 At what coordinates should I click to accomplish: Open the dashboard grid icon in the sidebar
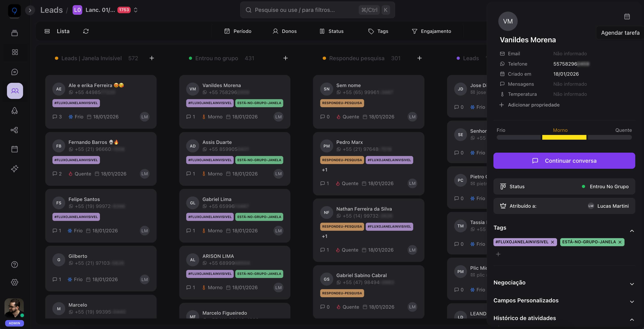pos(15,52)
